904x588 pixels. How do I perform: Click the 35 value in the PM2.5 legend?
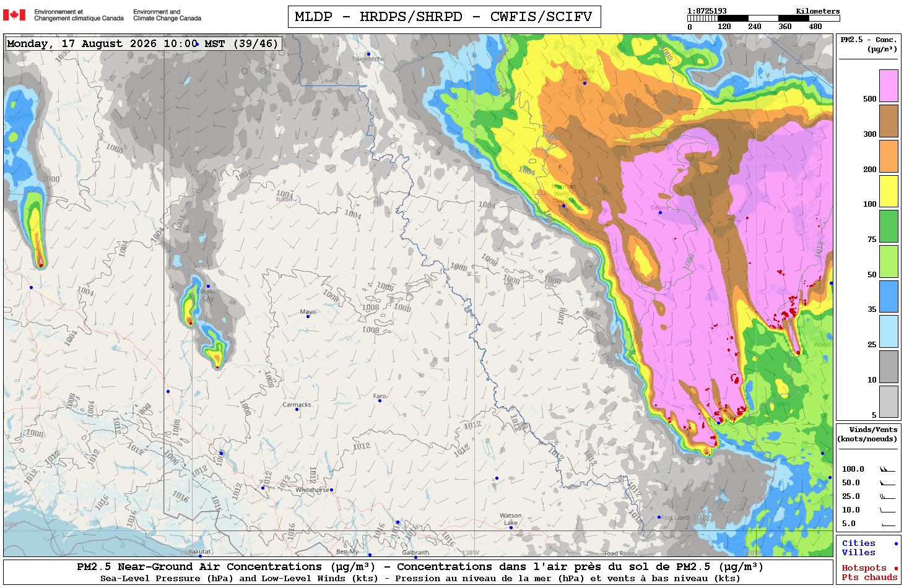pyautogui.click(x=872, y=309)
